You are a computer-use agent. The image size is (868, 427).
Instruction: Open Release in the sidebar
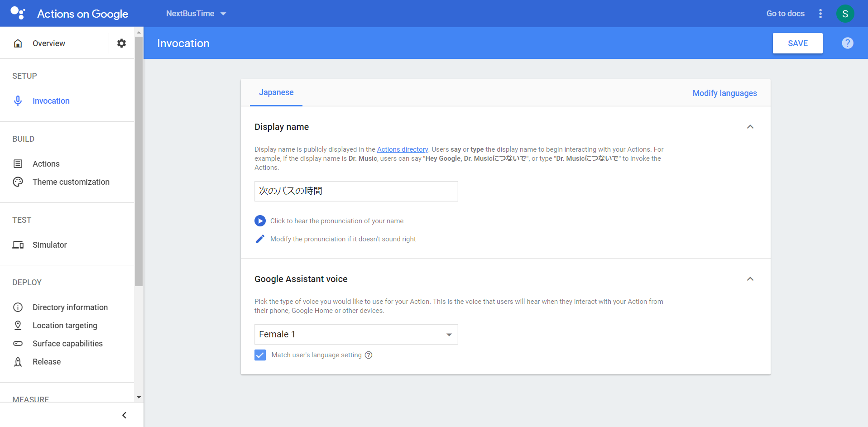click(47, 362)
